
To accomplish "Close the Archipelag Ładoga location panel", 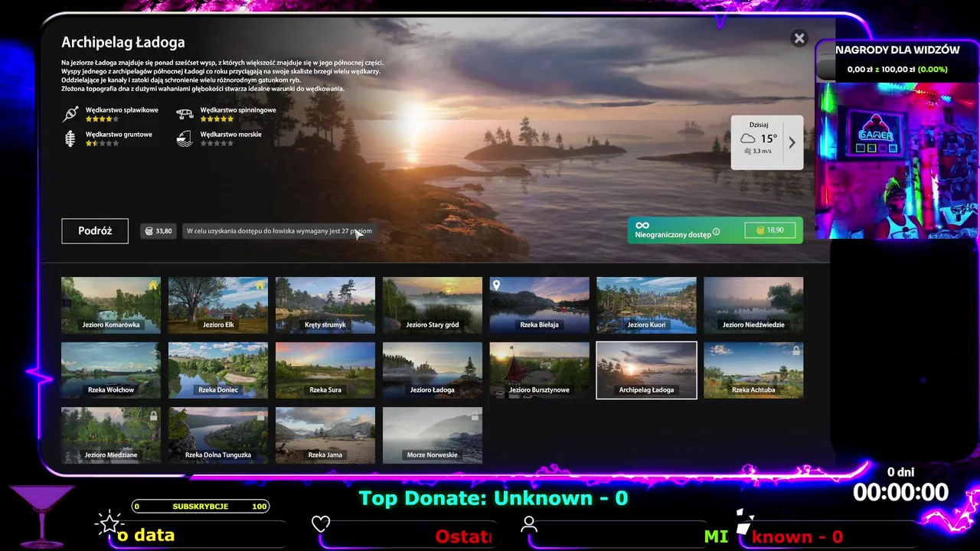I will pyautogui.click(x=799, y=38).
